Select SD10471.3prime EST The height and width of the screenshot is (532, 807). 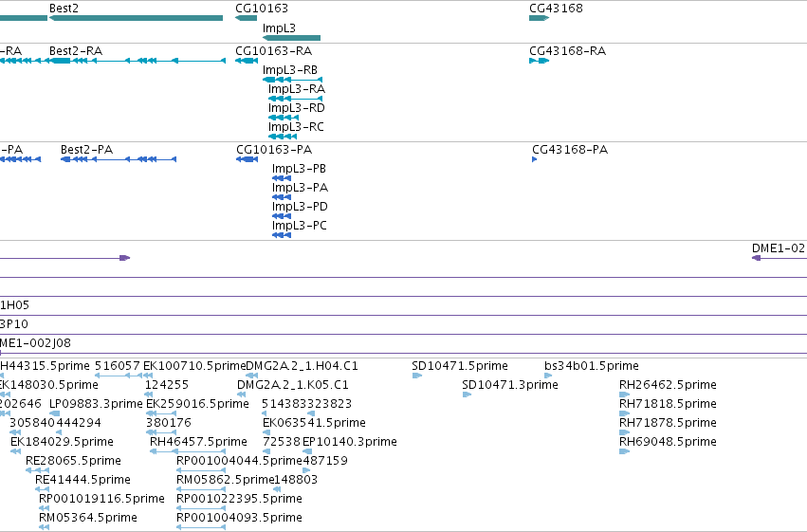[x=467, y=394]
